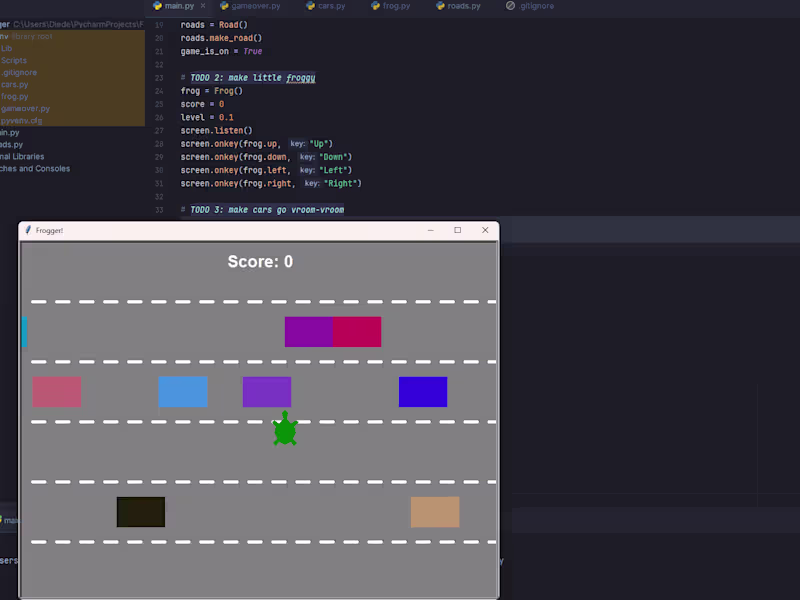
Task: Click the TODO 2 comment line in editor
Action: tap(248, 77)
